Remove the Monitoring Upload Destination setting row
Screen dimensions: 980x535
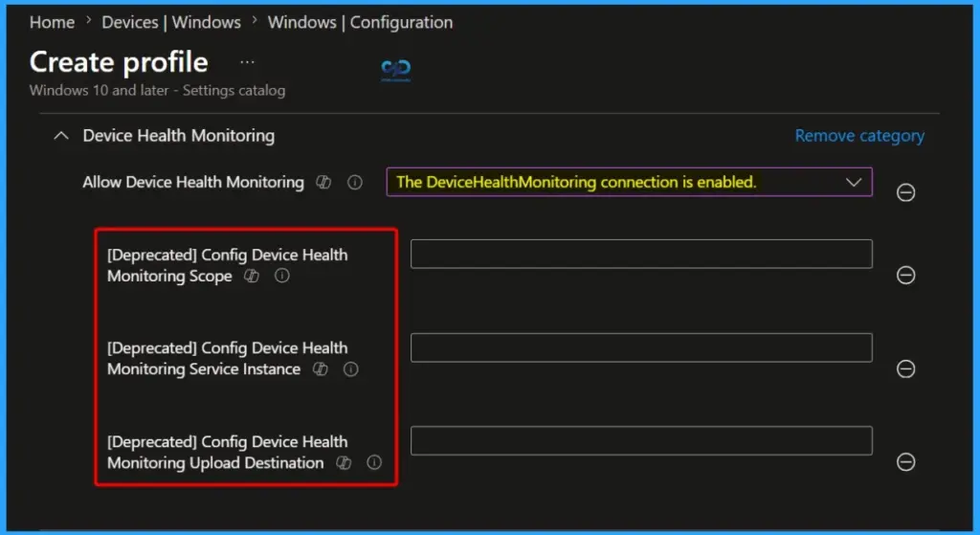pyautogui.click(x=905, y=462)
